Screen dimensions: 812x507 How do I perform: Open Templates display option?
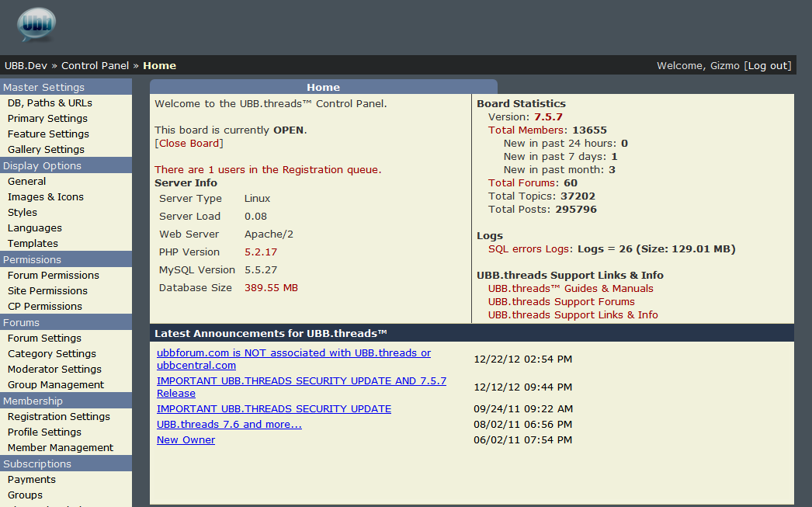33,243
